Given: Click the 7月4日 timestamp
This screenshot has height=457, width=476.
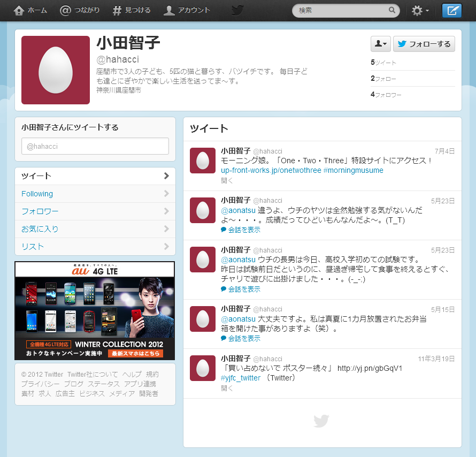Looking at the screenshot, I should pyautogui.click(x=444, y=151).
